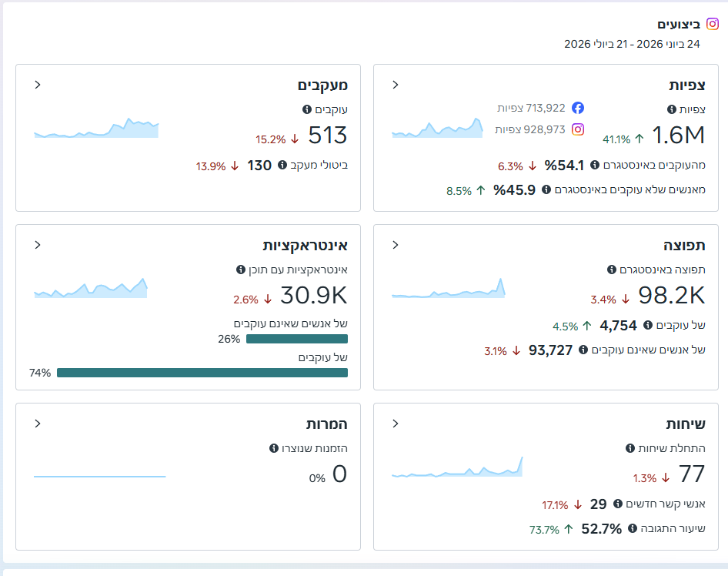Click the צפיות card title

click(687, 85)
